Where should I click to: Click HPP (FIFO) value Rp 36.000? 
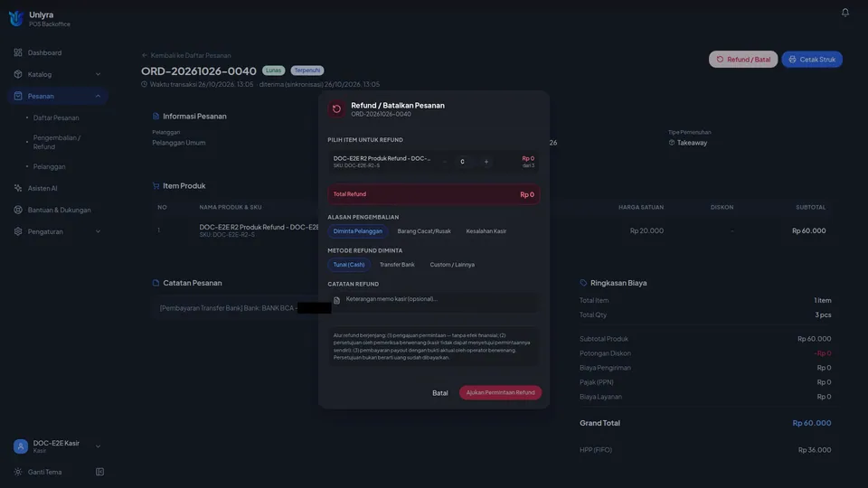[815, 450]
